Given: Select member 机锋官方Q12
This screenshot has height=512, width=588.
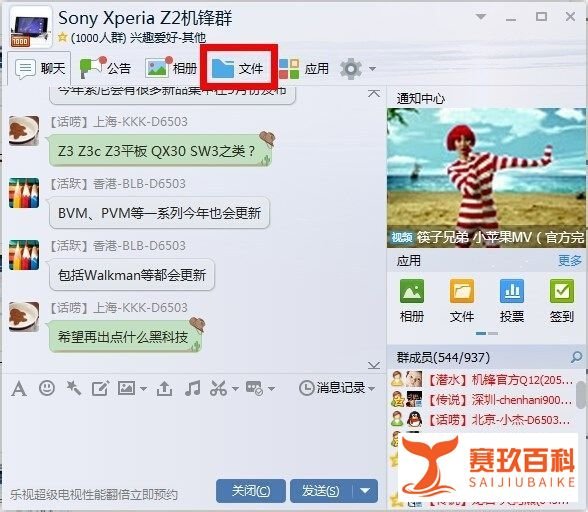Looking at the screenshot, I should (x=482, y=380).
